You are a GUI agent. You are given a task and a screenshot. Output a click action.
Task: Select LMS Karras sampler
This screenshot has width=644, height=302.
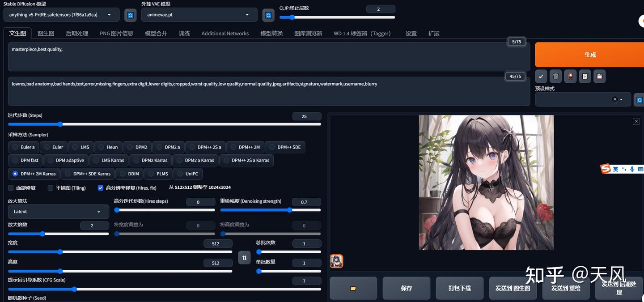[x=109, y=160]
